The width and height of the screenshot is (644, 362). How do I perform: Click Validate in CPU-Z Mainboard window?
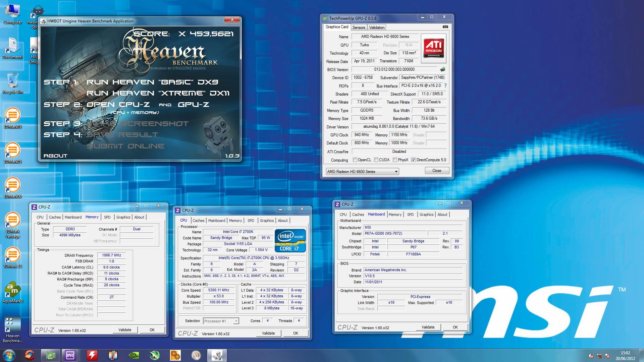click(x=428, y=327)
